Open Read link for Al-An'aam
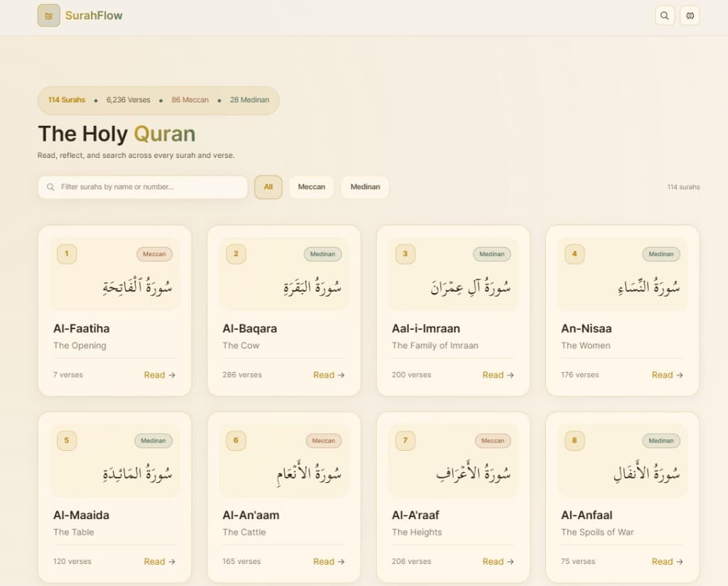The width and height of the screenshot is (728, 586). 328,561
